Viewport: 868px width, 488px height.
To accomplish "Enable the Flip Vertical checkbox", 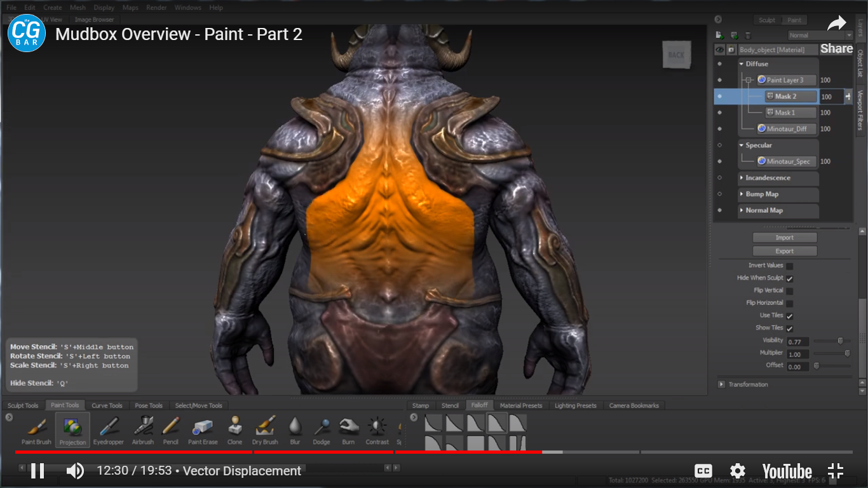I will click(x=789, y=291).
